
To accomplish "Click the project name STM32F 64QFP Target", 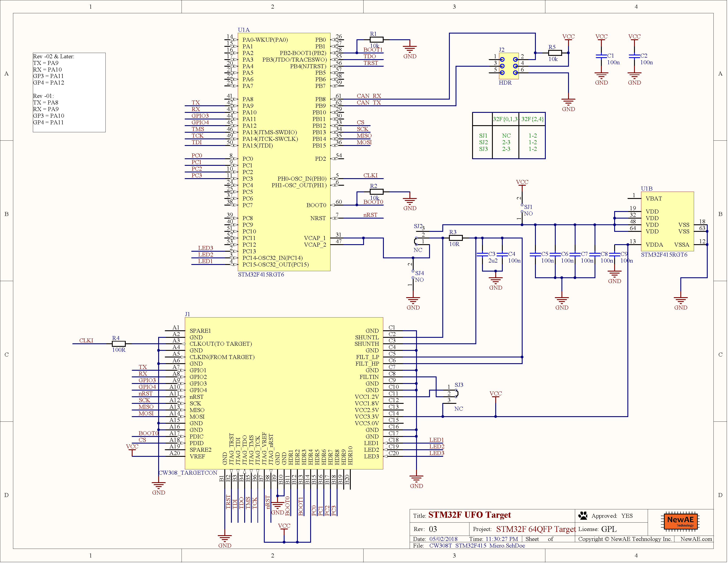I will coord(536,530).
